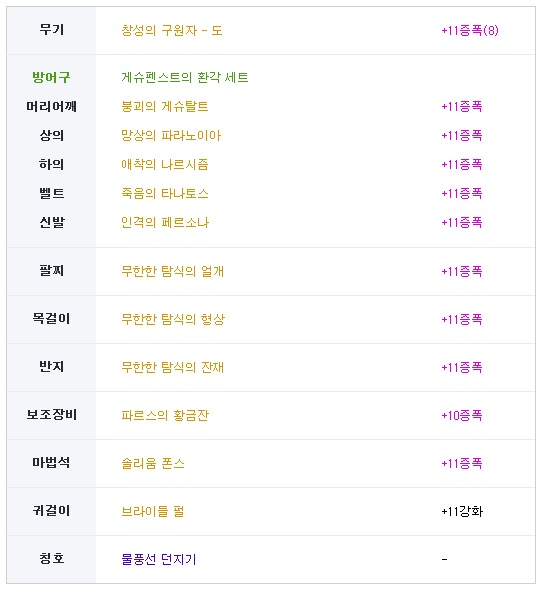The image size is (543, 592).
Task: Click the top armor 망상의 파라노이아
Action: tap(171, 136)
